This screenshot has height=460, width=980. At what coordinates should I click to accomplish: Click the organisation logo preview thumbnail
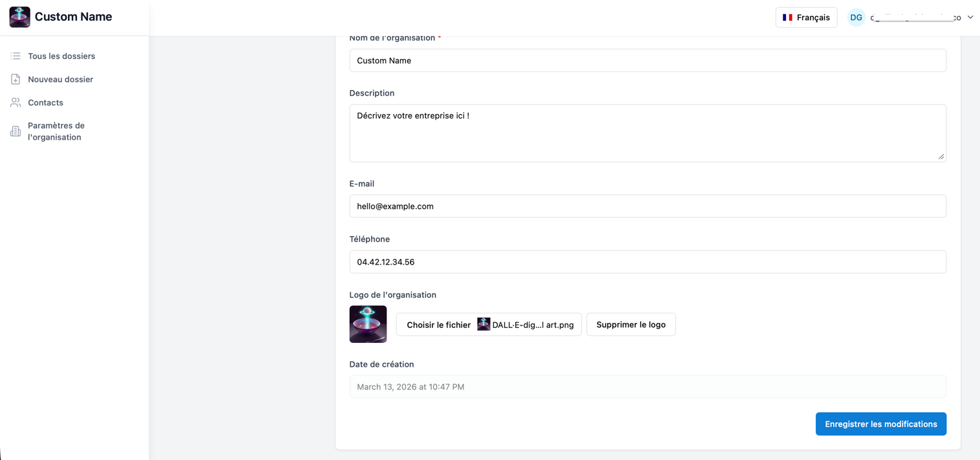[368, 324]
